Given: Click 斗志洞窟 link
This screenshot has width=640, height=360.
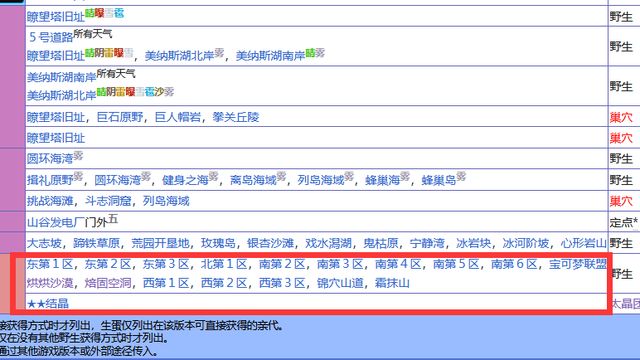Looking at the screenshot, I should coord(108,201).
